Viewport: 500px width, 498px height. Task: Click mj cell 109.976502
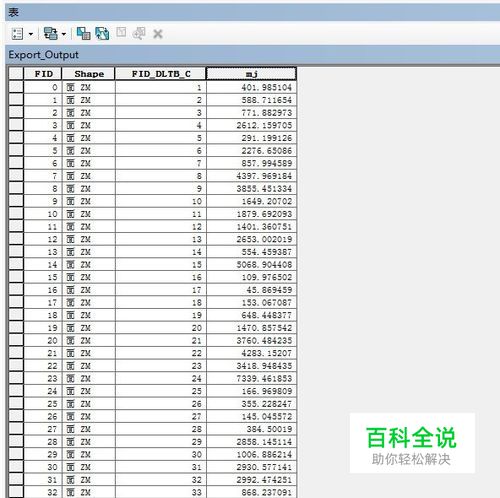pos(251,277)
